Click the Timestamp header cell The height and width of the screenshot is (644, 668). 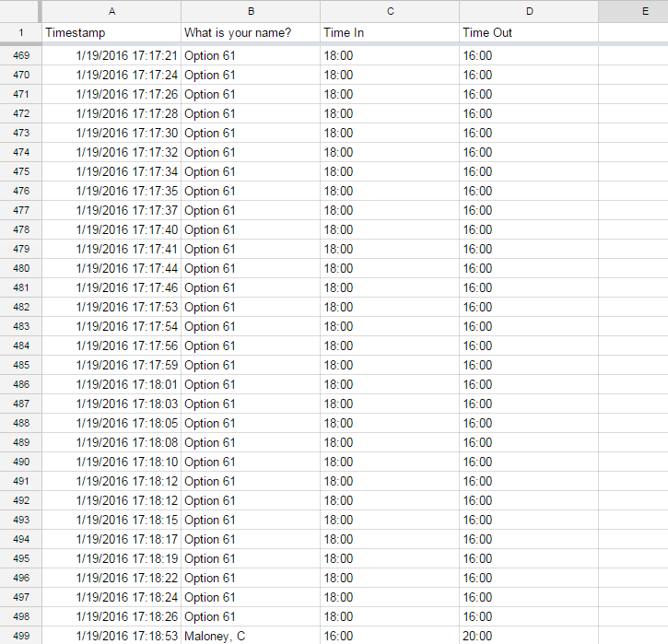pyautogui.click(x=111, y=33)
